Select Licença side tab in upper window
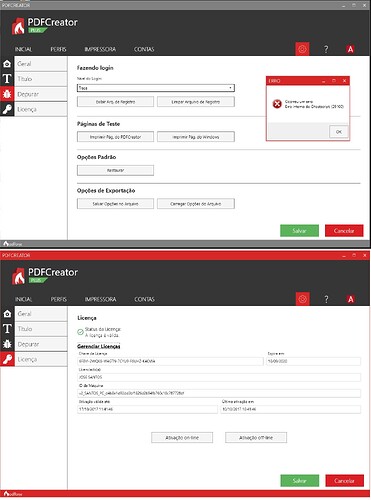 coord(41,109)
